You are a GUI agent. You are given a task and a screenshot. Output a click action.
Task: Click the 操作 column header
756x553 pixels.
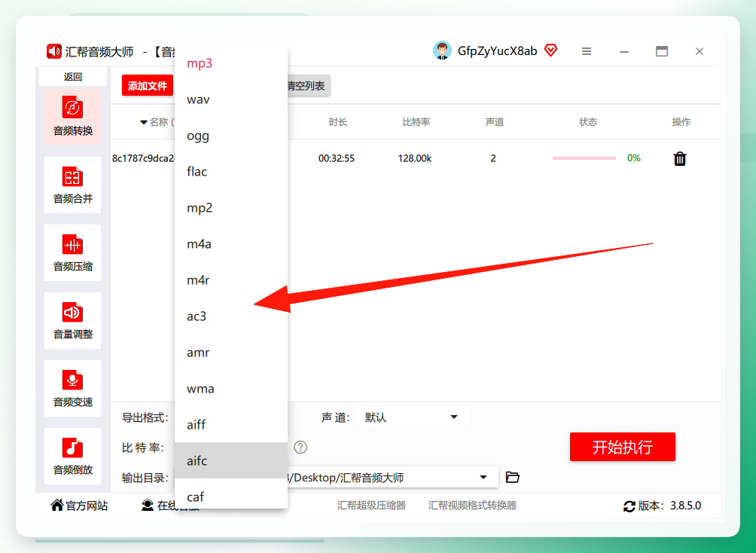(x=681, y=122)
